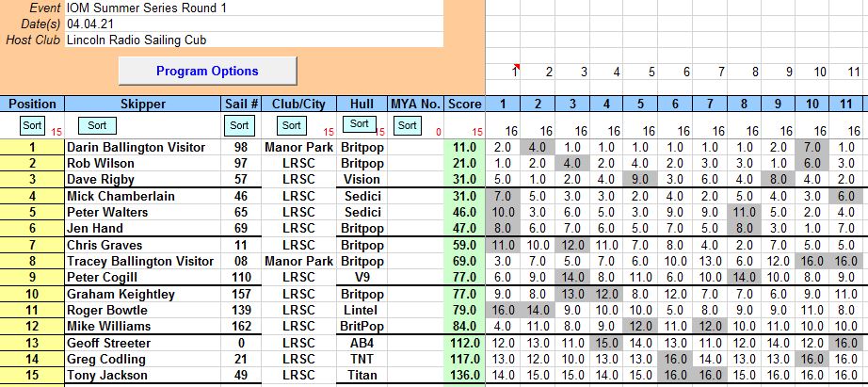Select the Lintel hull cell
The image size is (868, 387).
point(362,310)
